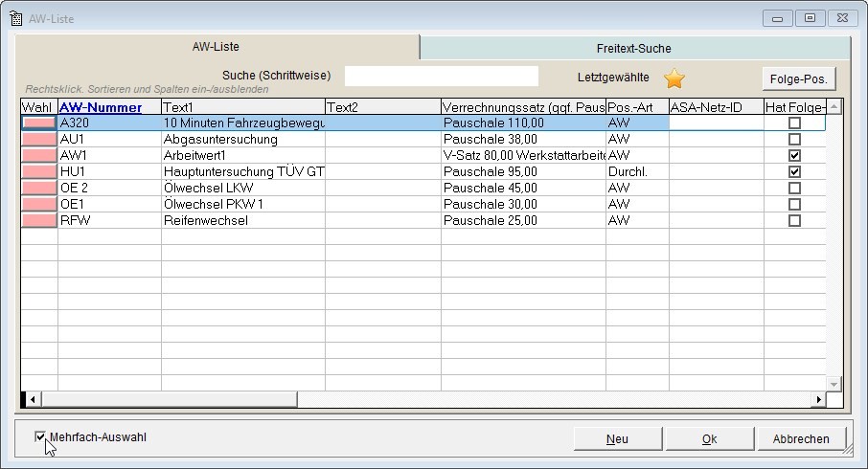Click the AW-Liste window title icon
This screenshot has width=868, height=469.
tap(16, 18)
